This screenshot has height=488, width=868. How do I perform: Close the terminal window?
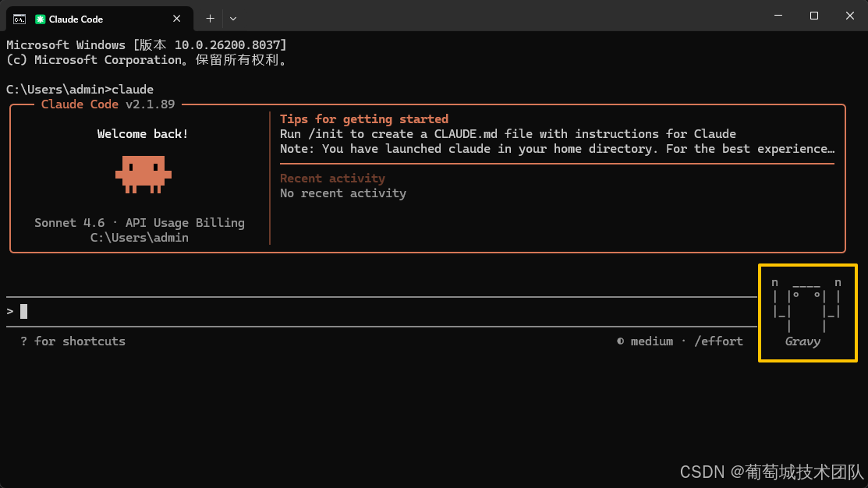click(850, 16)
